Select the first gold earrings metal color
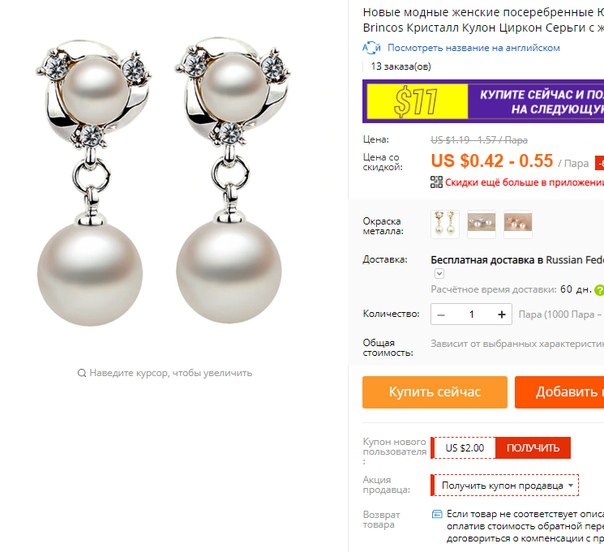This screenshot has width=604, height=552. (x=445, y=223)
